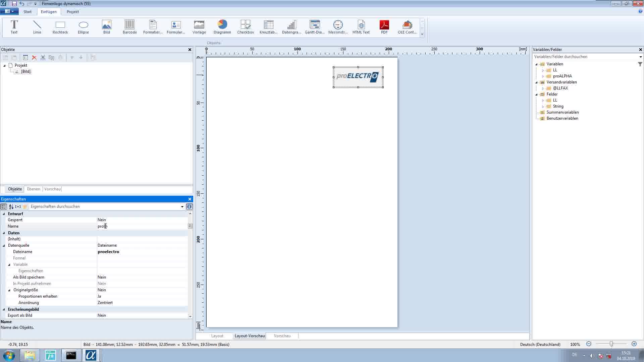Screen dimensions: 644x362
Task: Insert a Gantt-Diagramm object
Action: coord(315,27)
